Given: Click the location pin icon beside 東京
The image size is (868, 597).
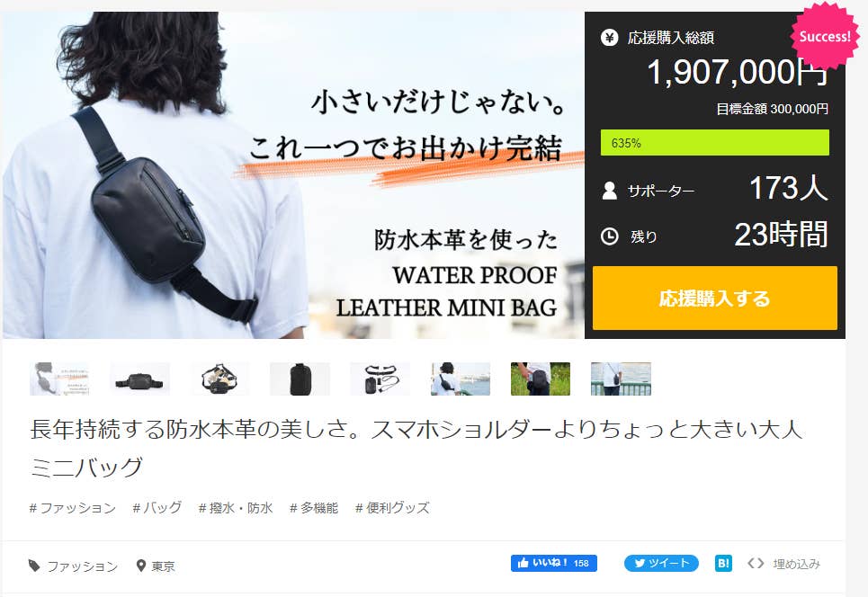Looking at the screenshot, I should pos(141,566).
